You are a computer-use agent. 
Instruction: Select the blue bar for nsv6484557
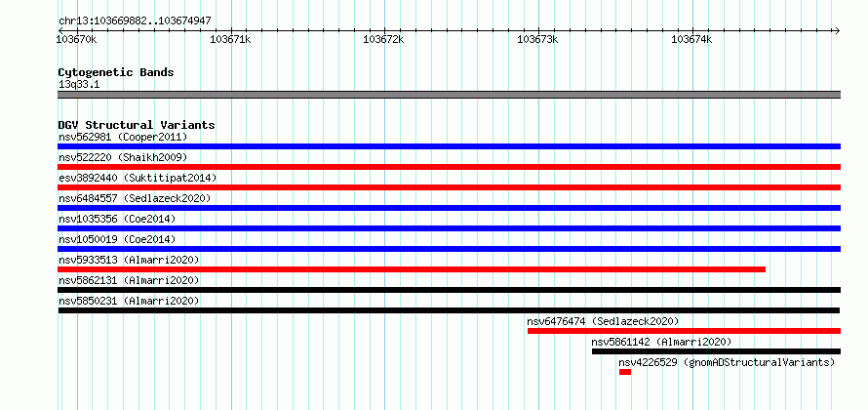click(449, 208)
